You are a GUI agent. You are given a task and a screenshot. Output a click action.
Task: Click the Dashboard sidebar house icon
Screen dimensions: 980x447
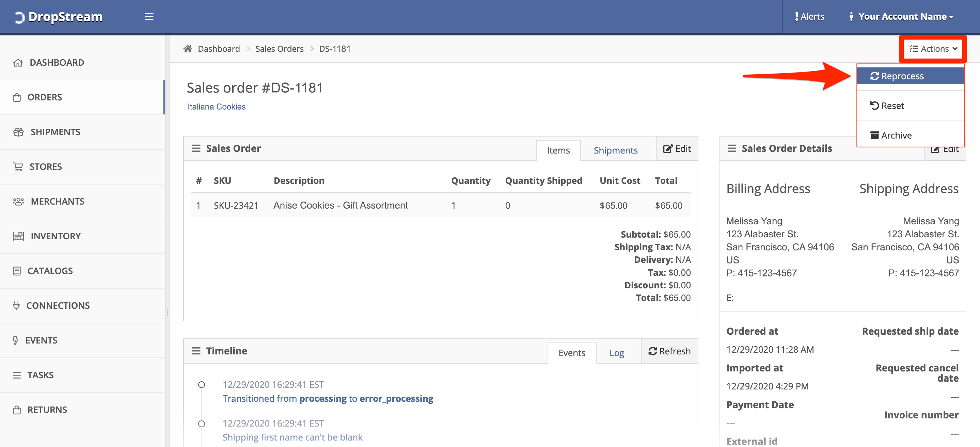(x=18, y=63)
